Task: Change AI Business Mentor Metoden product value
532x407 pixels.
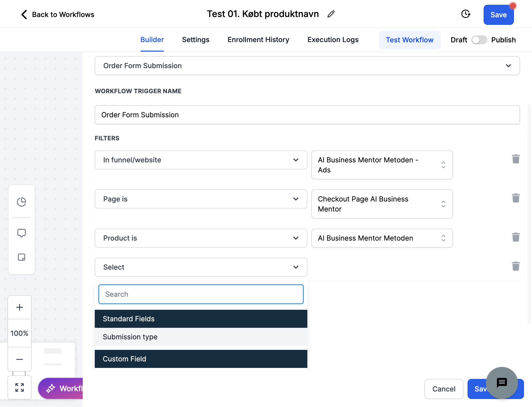Action: pyautogui.click(x=382, y=238)
